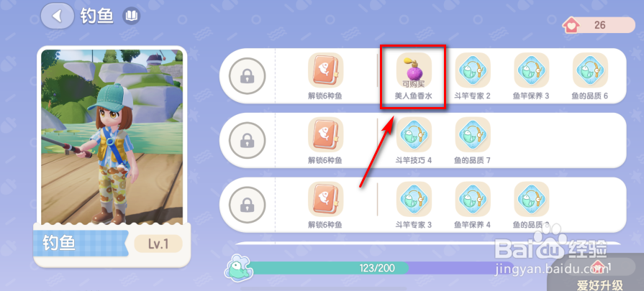Select the 鱼竿保养 4 skill icon
Screen dimensions: 644x291
(473, 199)
